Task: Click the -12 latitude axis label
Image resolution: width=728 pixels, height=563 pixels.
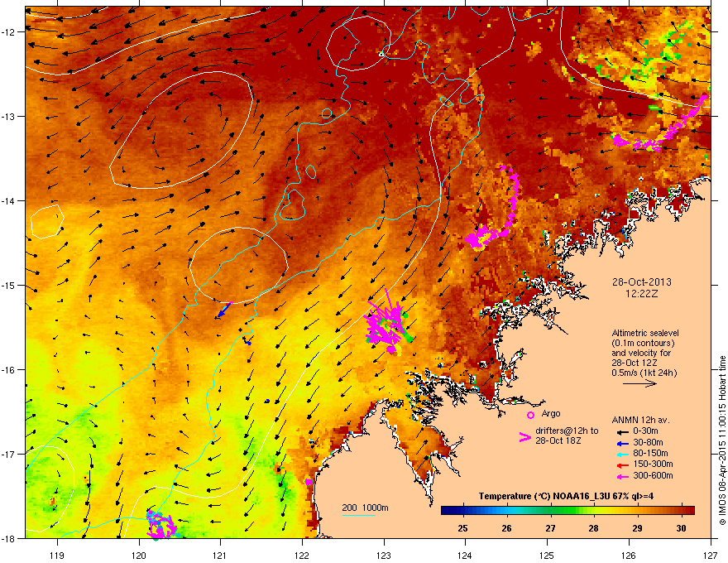Action: coord(8,32)
